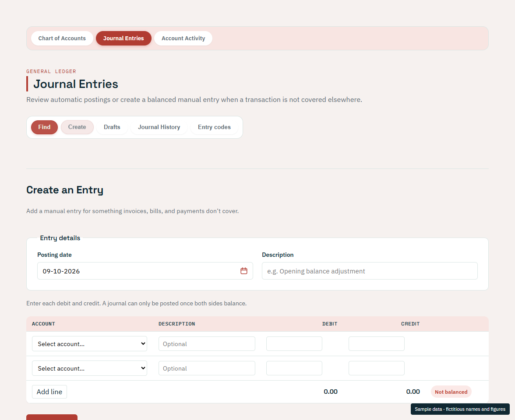This screenshot has height=420, width=515.
Task: Click the Add line button
Action: pos(49,392)
